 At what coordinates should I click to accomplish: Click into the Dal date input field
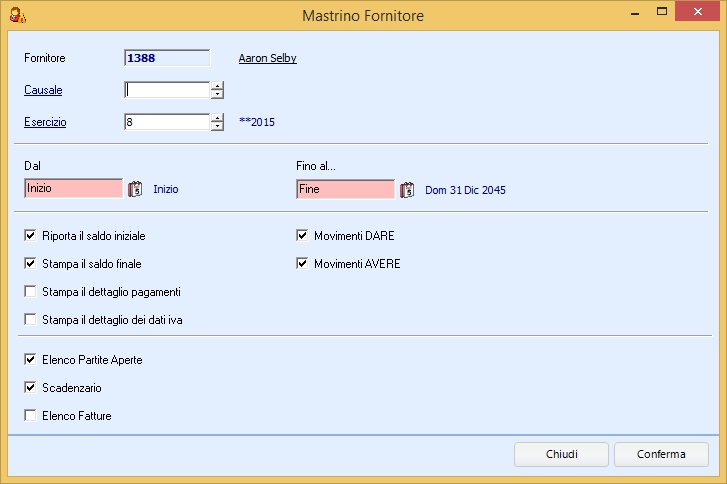73,188
